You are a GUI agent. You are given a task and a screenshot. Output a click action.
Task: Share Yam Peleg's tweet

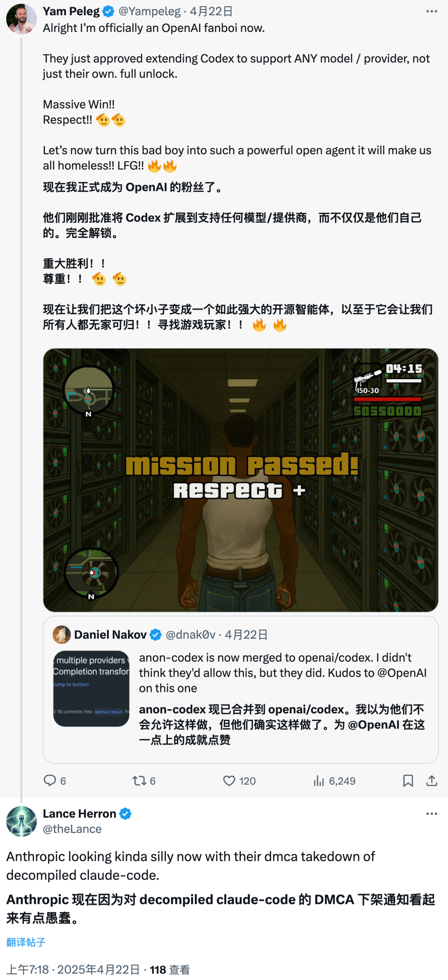[x=431, y=781]
